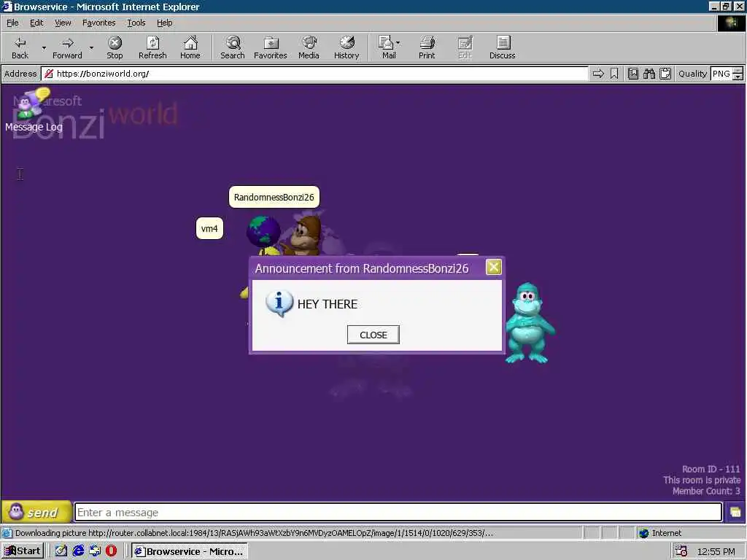This screenshot has width=747, height=560.
Task: Close the announcement with the X button
Action: (494, 267)
